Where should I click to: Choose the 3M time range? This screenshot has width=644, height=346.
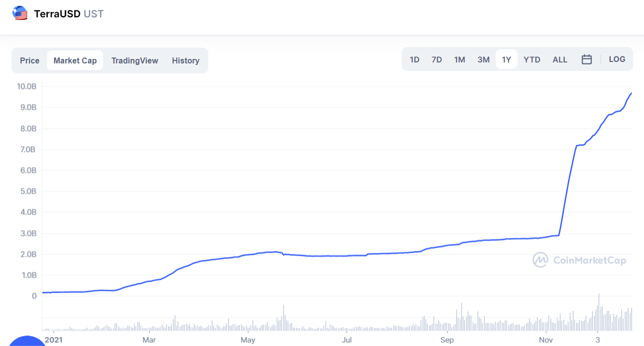pos(483,59)
